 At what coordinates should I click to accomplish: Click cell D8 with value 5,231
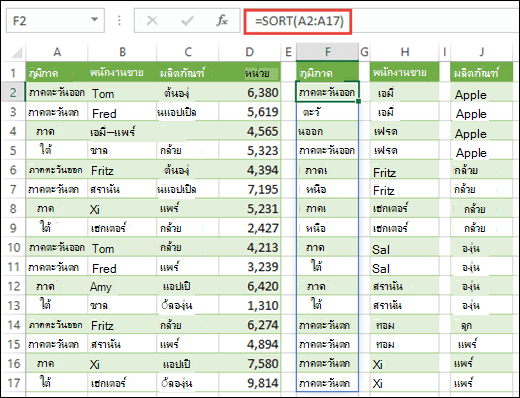click(249, 209)
